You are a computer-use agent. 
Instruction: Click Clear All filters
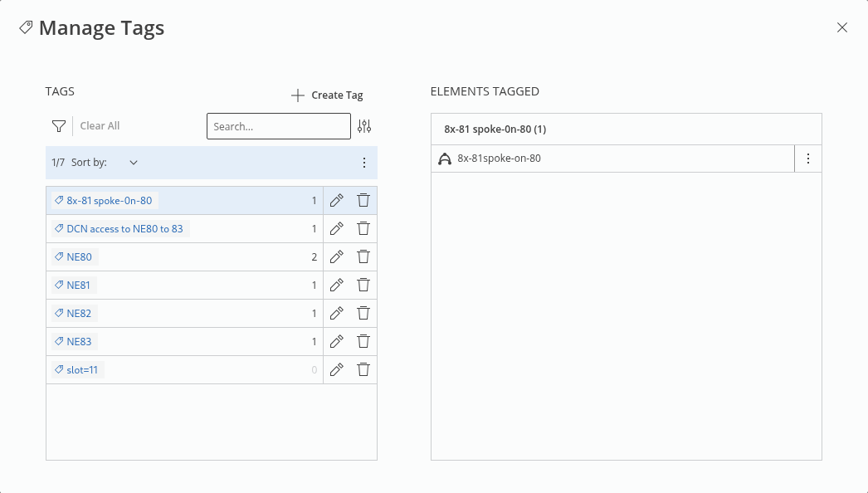click(100, 126)
